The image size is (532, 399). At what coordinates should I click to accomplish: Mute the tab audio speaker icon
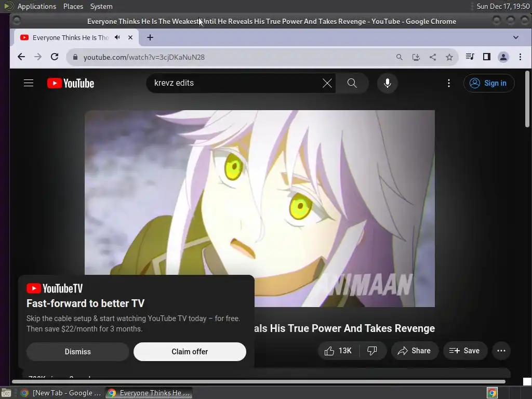(117, 37)
